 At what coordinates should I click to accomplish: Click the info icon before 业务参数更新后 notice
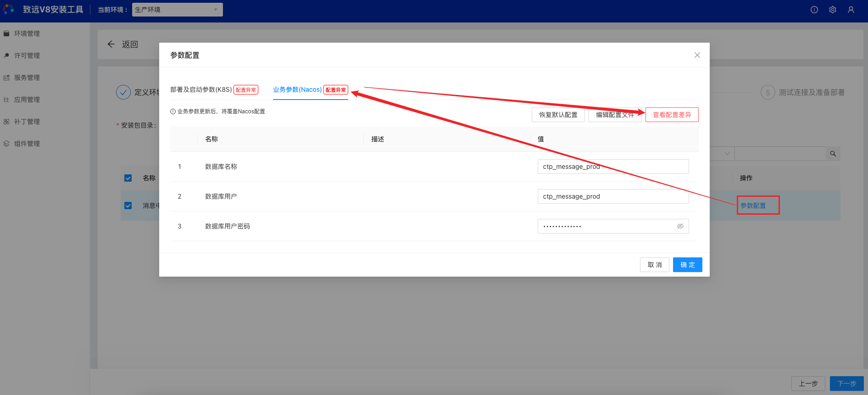coord(173,111)
